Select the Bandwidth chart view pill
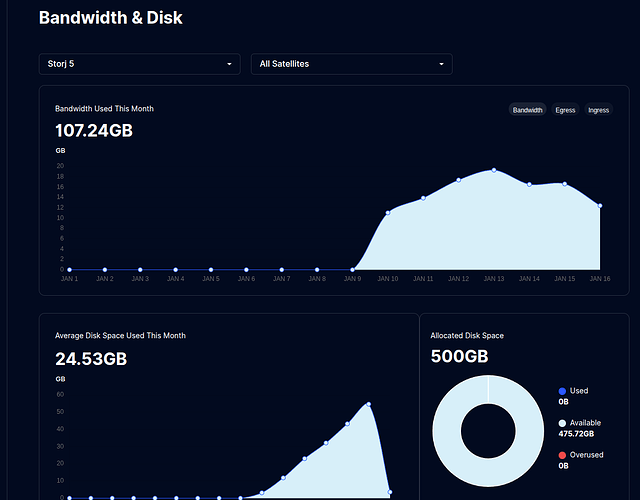Screen dimensions: 640x500 (x=527, y=110)
